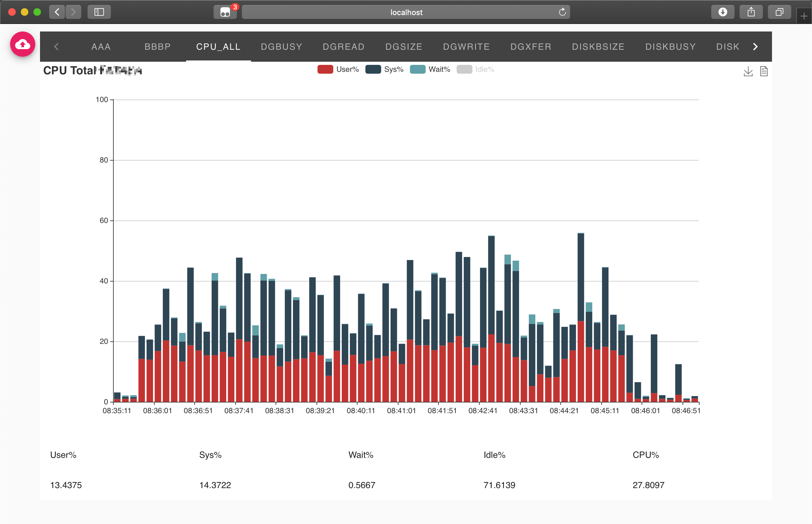Open Safari downloads list
This screenshot has width=812, height=524.
coord(723,12)
